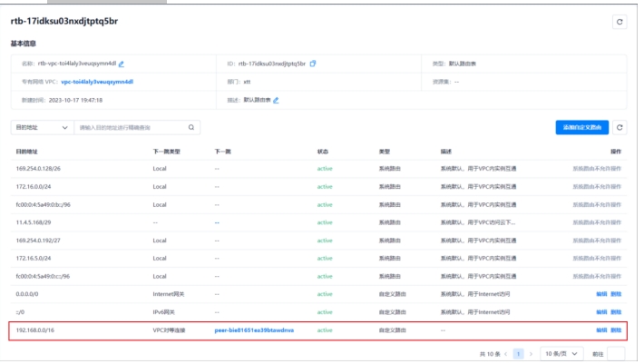Click the 下一跳类型 column header
Image resolution: width=644 pixels, height=364 pixels.
tap(166, 152)
